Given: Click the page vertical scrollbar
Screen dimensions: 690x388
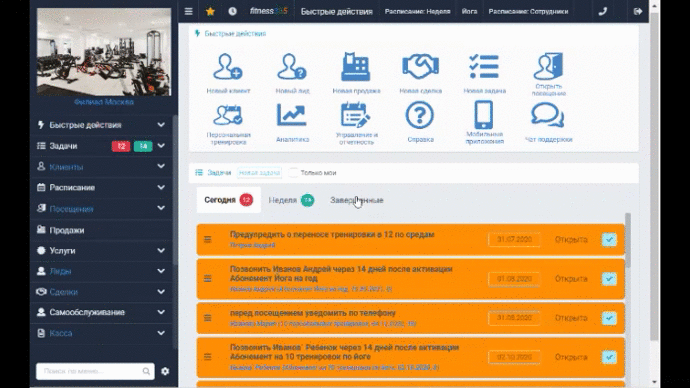Looking at the screenshot, I should (654, 176).
